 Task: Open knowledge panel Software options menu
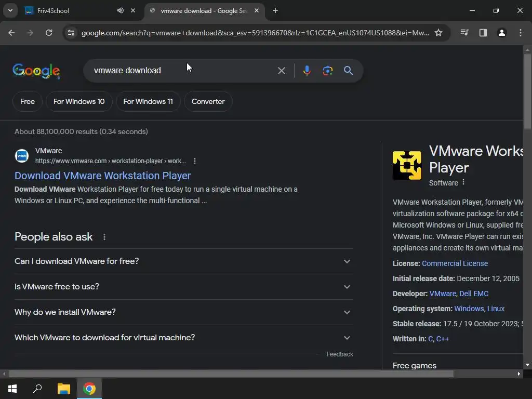click(463, 182)
